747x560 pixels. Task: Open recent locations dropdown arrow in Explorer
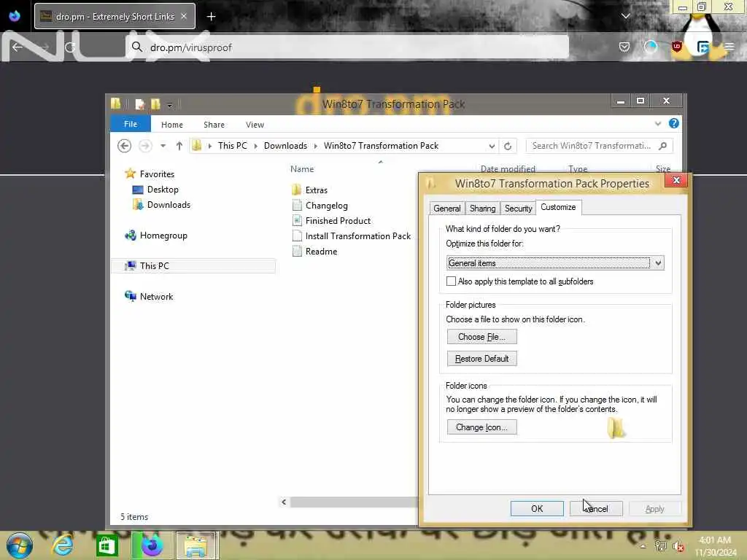click(x=163, y=146)
